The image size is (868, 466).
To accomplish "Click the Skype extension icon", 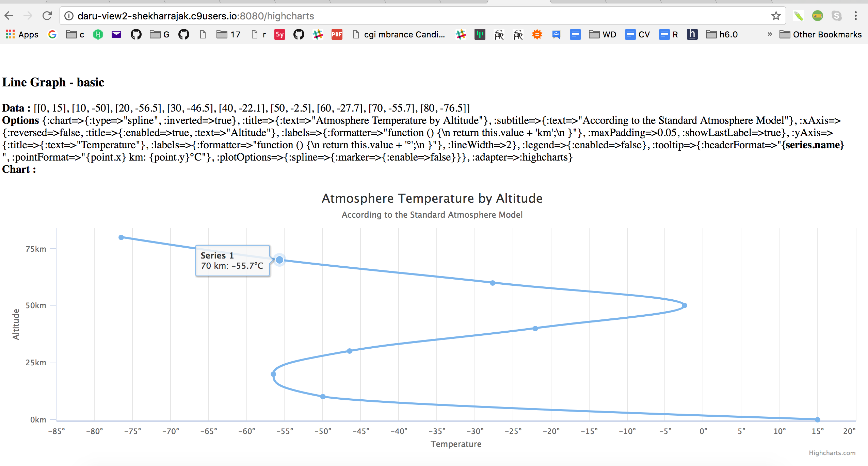I will [837, 16].
